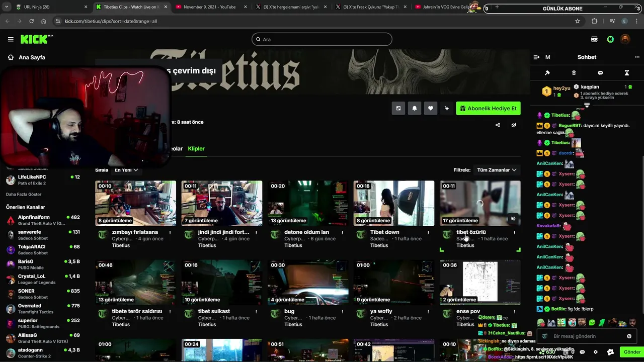Click the Abonelik Hediye Et button
Image resolution: width=644 pixels, height=362 pixels.
(x=488, y=108)
